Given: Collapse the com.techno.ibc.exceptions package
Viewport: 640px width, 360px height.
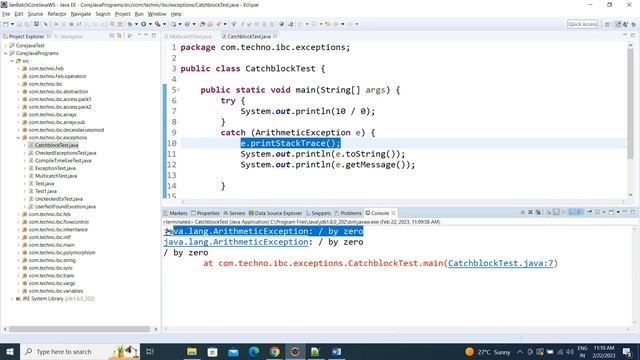Looking at the screenshot, I should (18, 138).
